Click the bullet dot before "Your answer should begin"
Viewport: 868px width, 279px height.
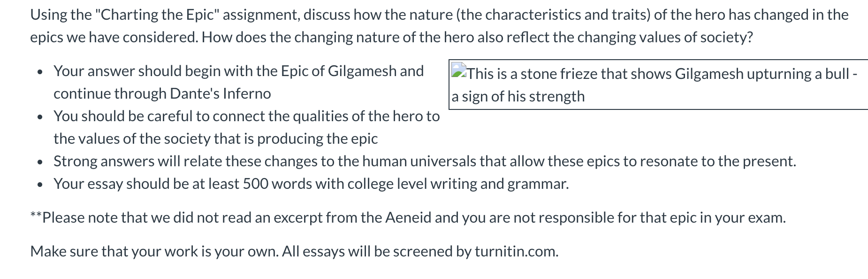click(41, 72)
